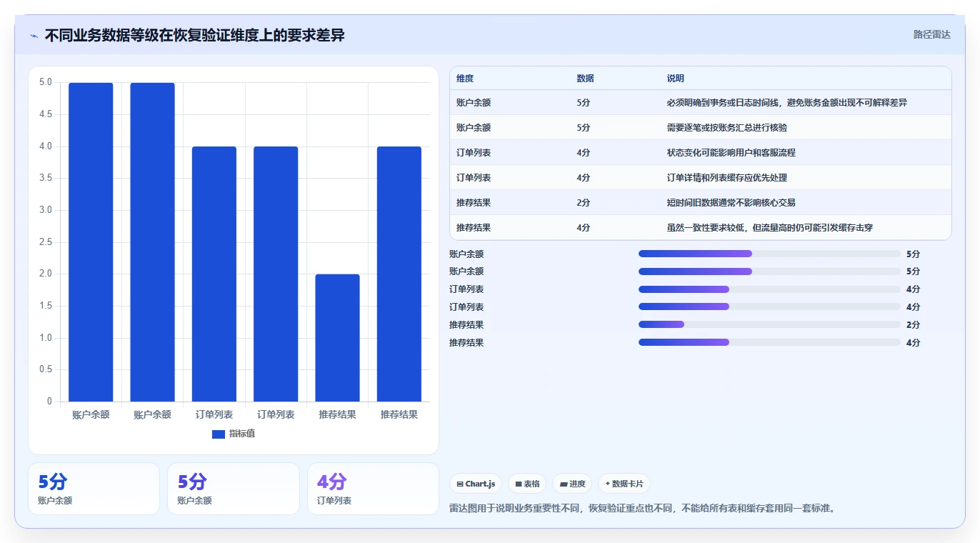Select the 路径雷达 label in header
The width and height of the screenshot is (980, 543).
pyautogui.click(x=932, y=34)
